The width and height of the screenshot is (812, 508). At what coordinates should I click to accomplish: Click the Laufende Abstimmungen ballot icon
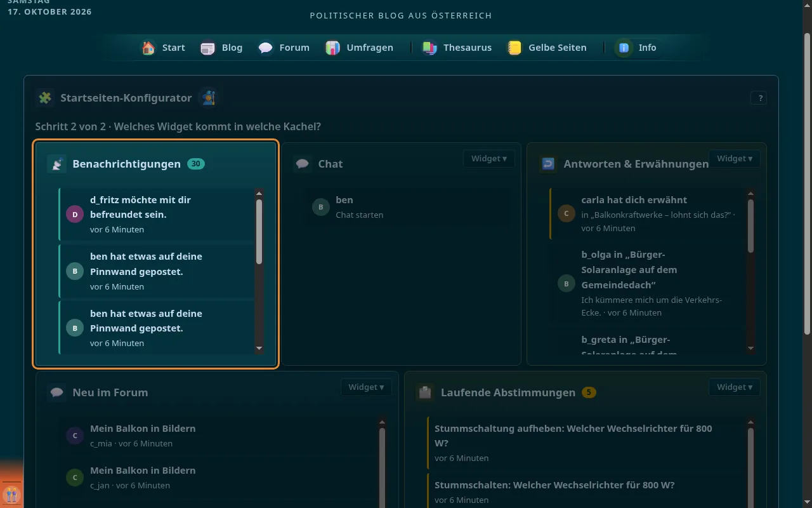425,392
